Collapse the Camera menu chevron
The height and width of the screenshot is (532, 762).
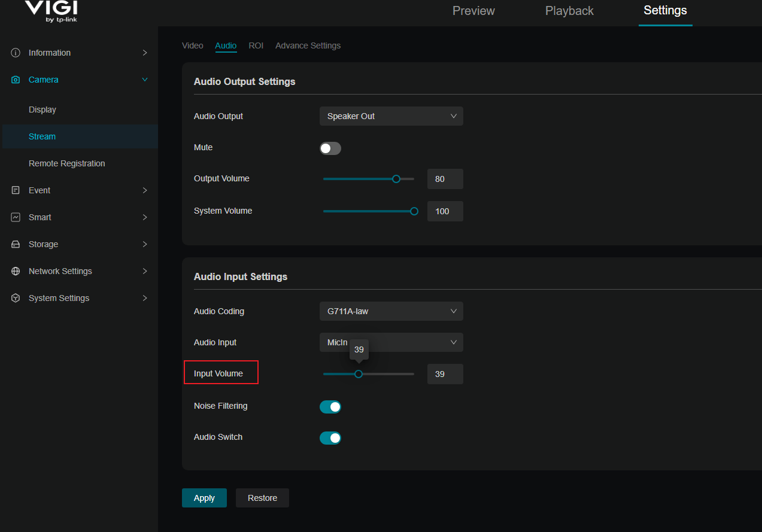click(145, 80)
